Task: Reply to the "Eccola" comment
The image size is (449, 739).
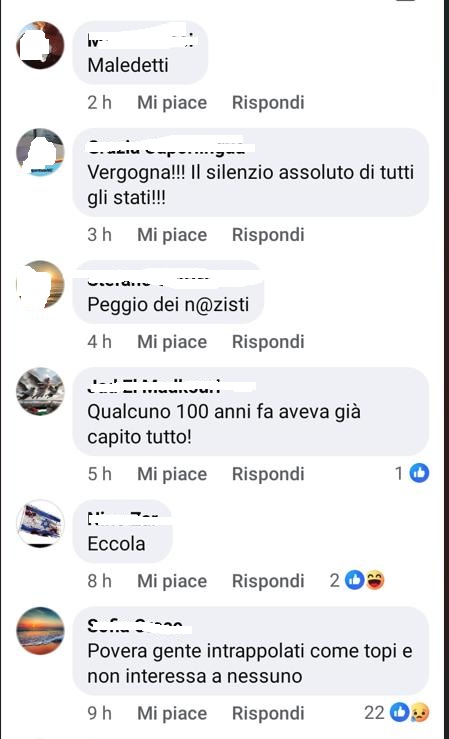Action: point(268,581)
